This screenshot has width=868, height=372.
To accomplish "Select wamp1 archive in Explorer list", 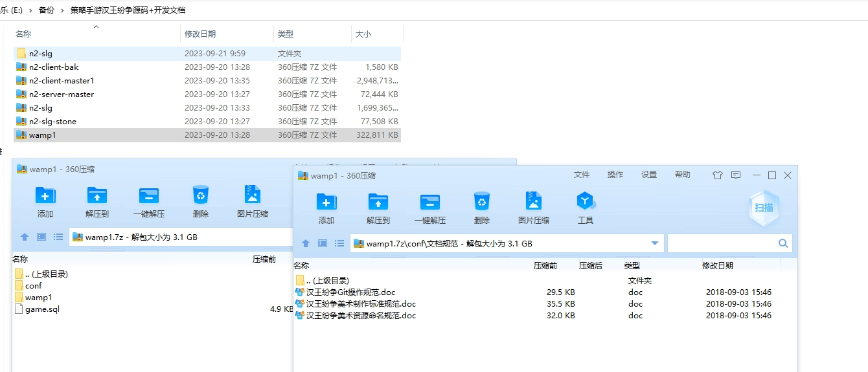I will (x=207, y=135).
